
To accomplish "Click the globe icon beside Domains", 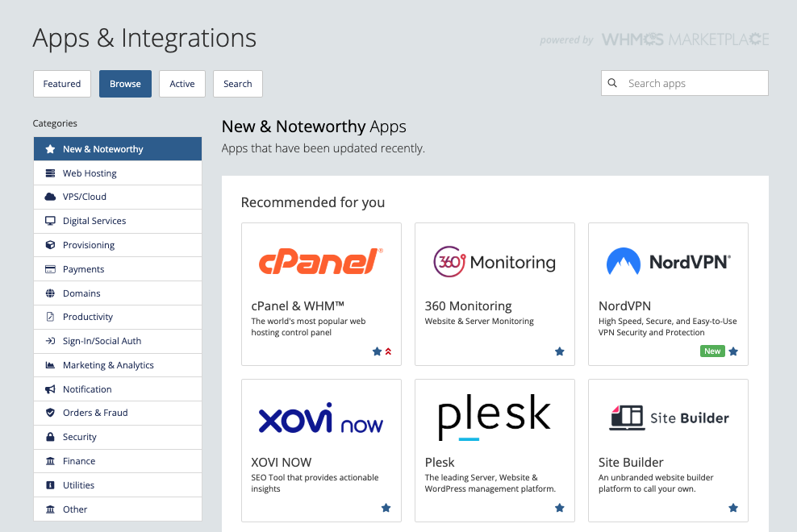I will click(50, 293).
